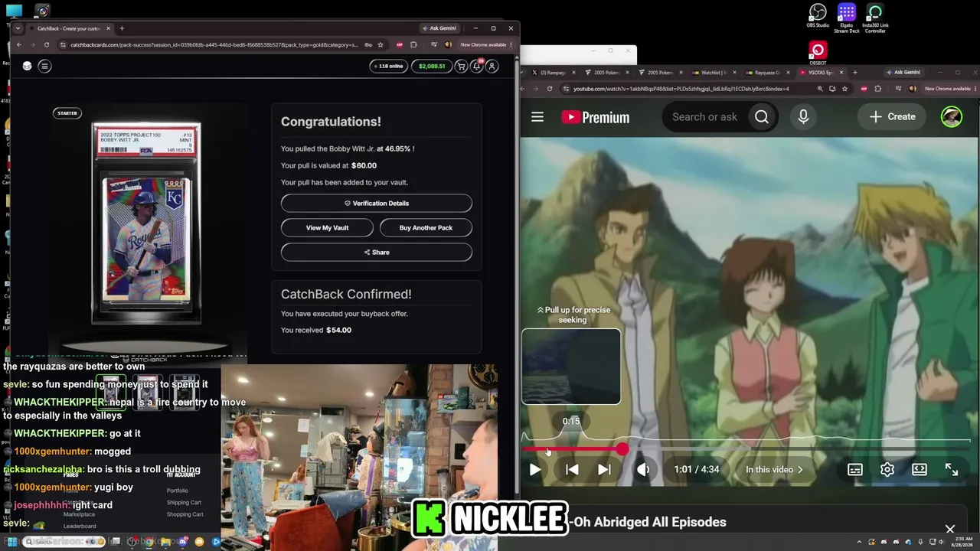Open the $2,089.51 balance button
The height and width of the screenshot is (551, 980).
431,66
